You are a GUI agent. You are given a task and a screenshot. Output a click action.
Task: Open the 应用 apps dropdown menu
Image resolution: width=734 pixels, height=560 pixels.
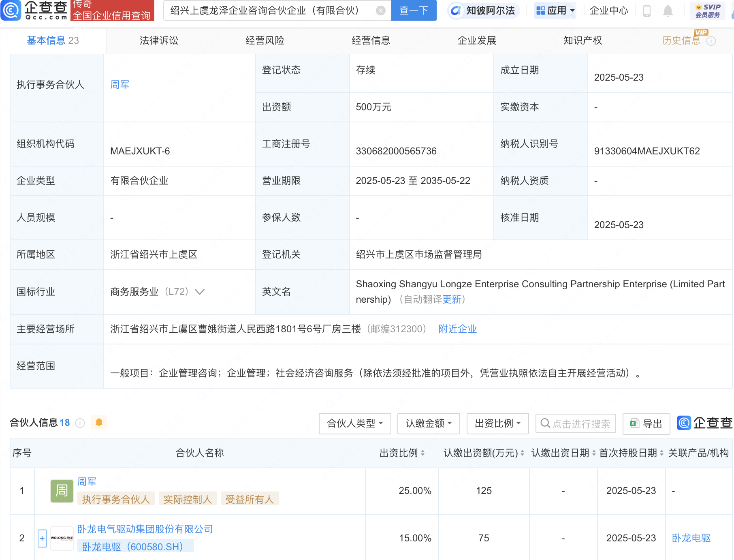click(555, 11)
